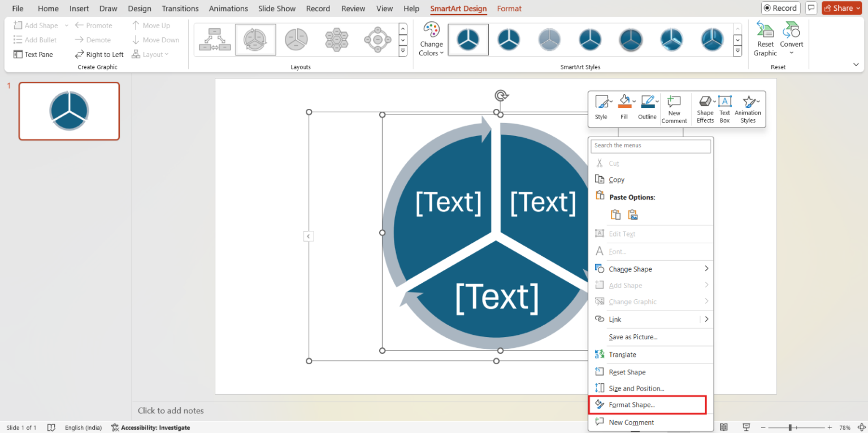Select the slide 1 thumbnail
868x433 pixels.
coord(69,111)
